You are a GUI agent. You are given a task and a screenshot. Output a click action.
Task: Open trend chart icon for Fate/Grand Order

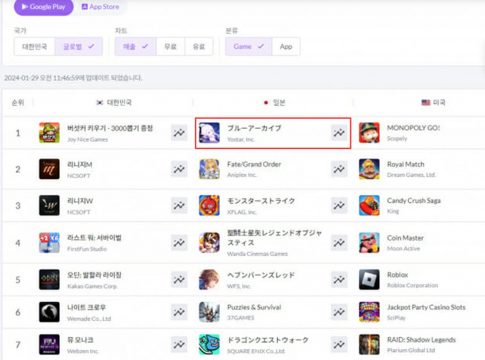[339, 169]
